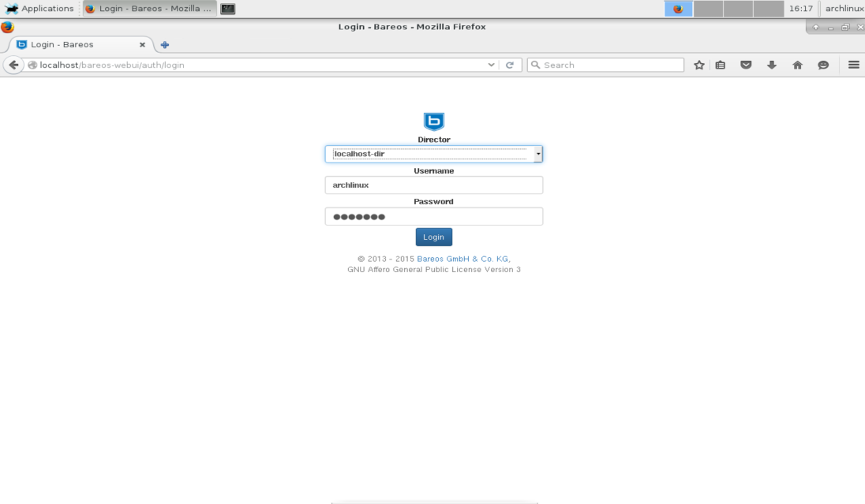The height and width of the screenshot is (504, 865).
Task: Click the Username label
Action: click(433, 171)
